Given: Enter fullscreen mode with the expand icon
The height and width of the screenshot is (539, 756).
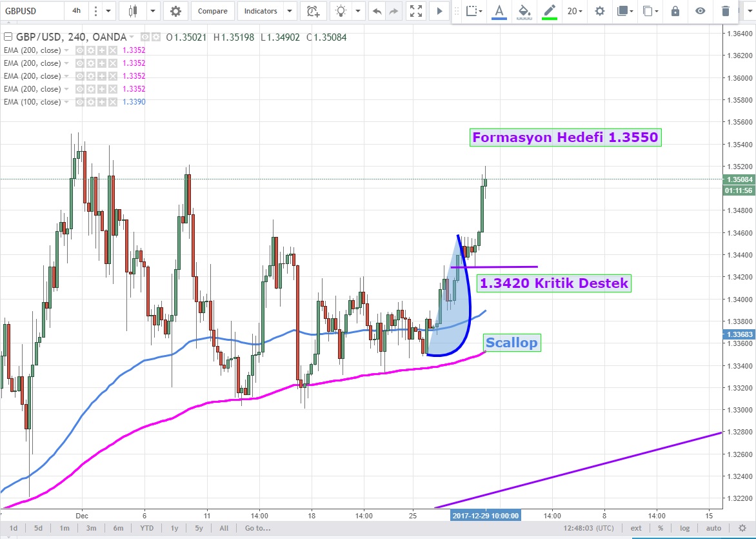Looking at the screenshot, I should [x=417, y=11].
